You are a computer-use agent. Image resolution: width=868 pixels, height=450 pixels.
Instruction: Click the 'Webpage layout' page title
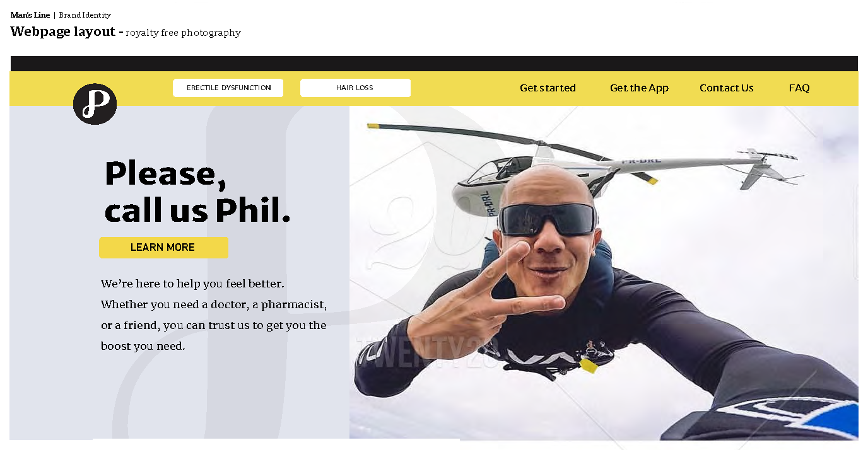(63, 32)
